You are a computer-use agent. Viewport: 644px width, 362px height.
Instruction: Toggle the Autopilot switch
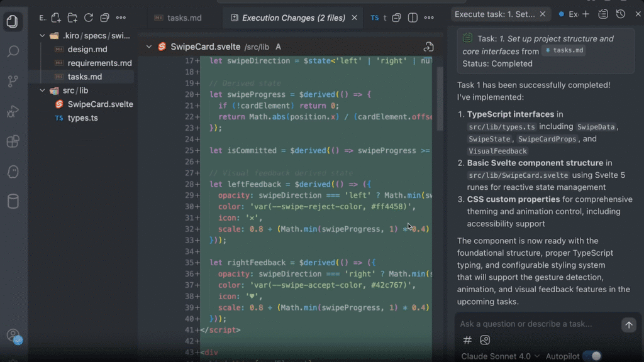592,356
